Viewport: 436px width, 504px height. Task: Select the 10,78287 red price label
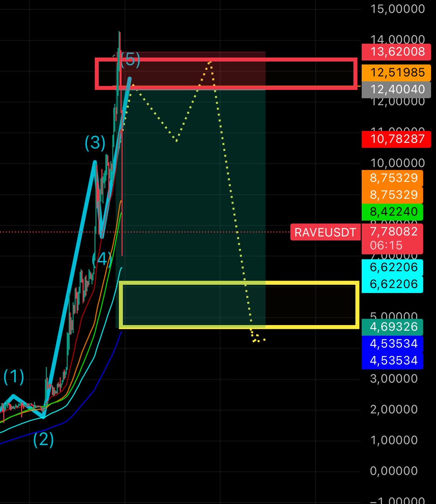pyautogui.click(x=396, y=139)
